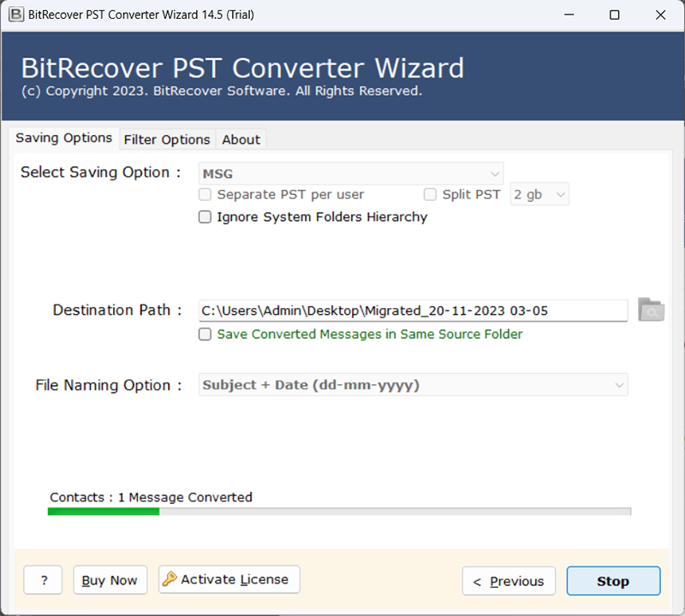
Task: Enable Save Converted Messages in Same Source Folder
Action: coord(205,334)
